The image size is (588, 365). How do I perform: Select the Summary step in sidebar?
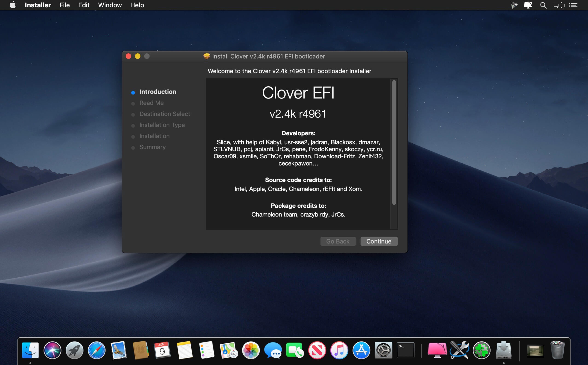point(153,147)
